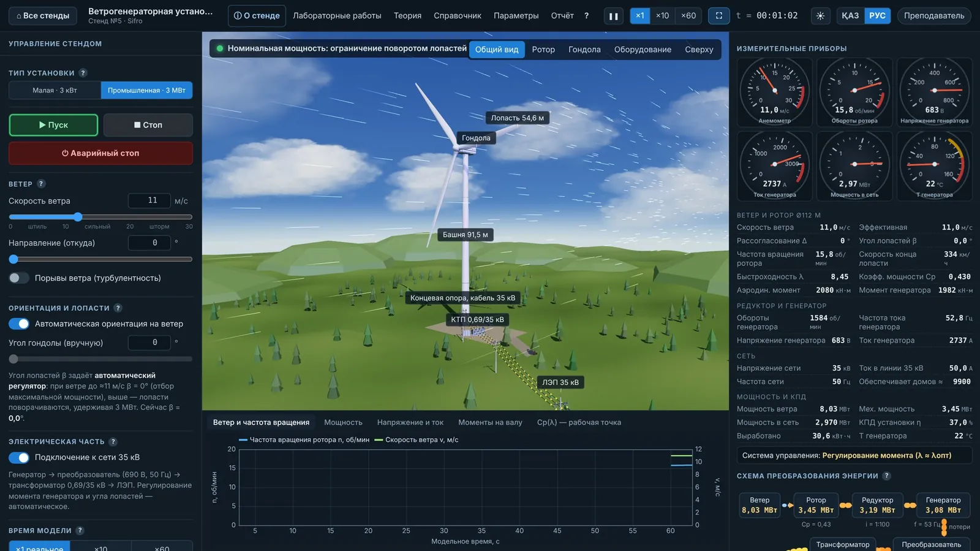
Task: Click the Т генератора temperature gauge
Action: [x=934, y=166]
